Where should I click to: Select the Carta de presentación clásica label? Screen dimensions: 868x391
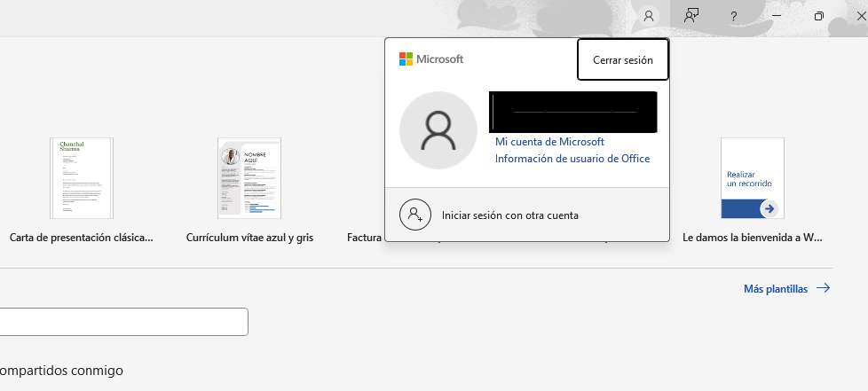click(x=82, y=238)
